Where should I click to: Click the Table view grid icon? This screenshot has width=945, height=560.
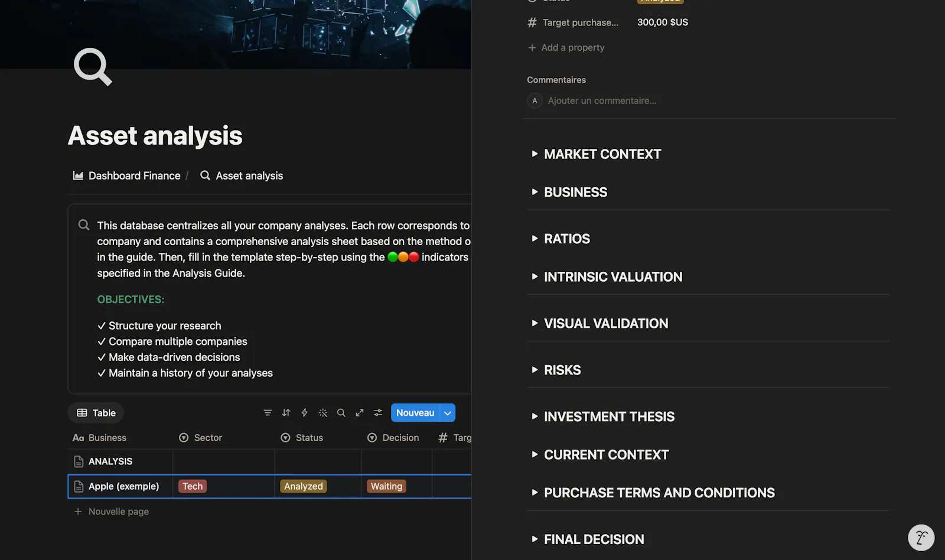pos(82,413)
